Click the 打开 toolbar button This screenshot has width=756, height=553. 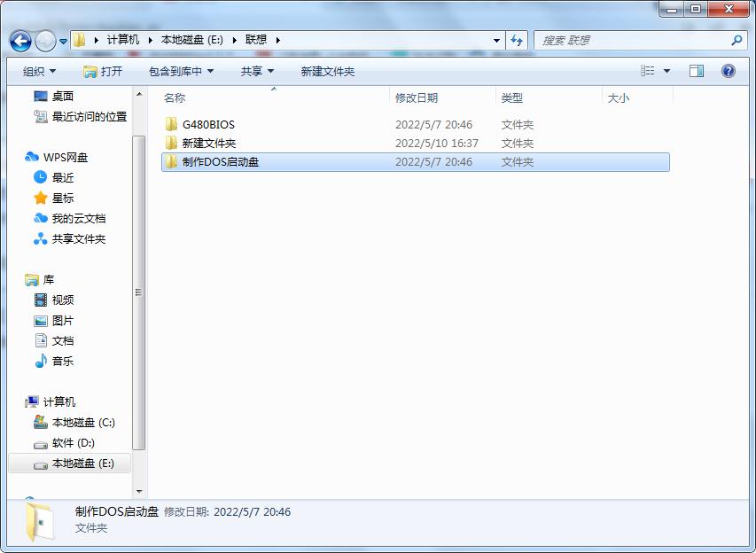(x=105, y=71)
